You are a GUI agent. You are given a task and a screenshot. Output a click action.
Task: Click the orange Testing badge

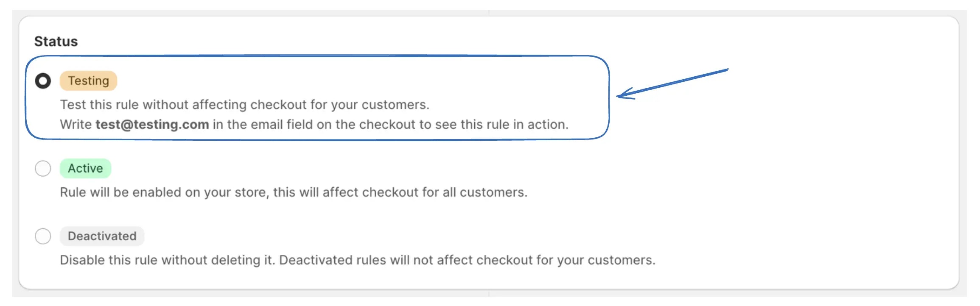tap(88, 81)
